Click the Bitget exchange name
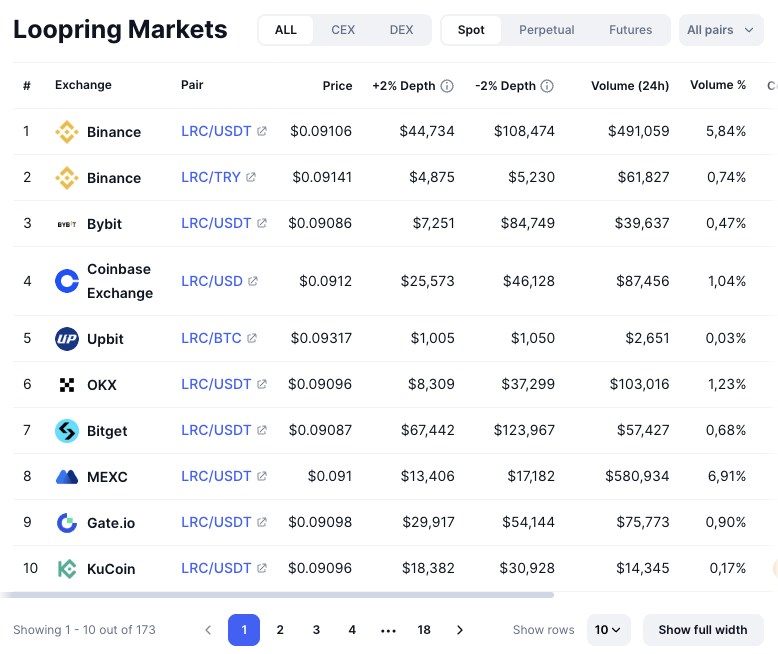 tap(107, 431)
